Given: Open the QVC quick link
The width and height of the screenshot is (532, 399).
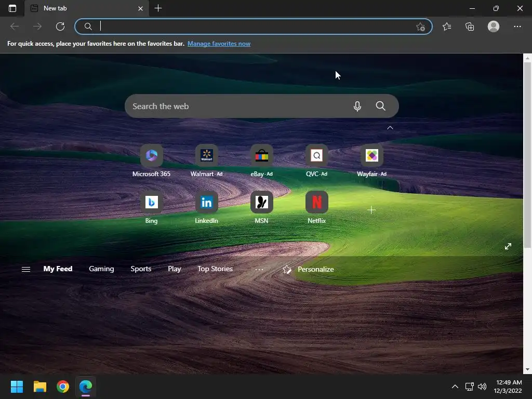Looking at the screenshot, I should tap(316, 161).
